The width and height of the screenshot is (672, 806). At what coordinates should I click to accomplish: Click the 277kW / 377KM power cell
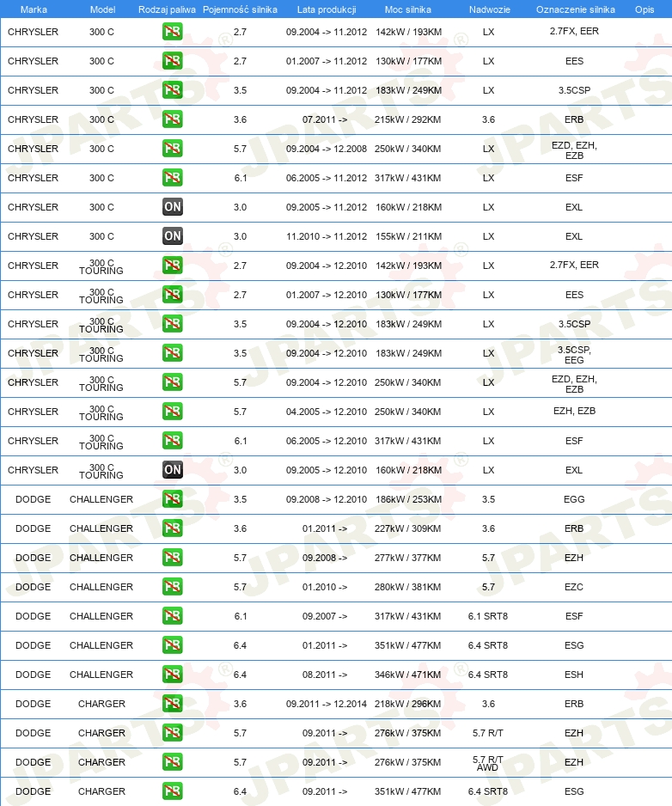click(407, 558)
